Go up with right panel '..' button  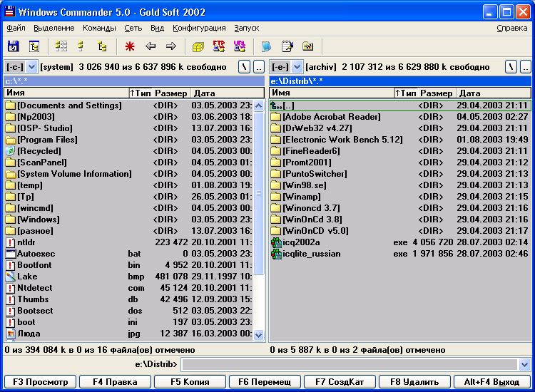click(526, 67)
